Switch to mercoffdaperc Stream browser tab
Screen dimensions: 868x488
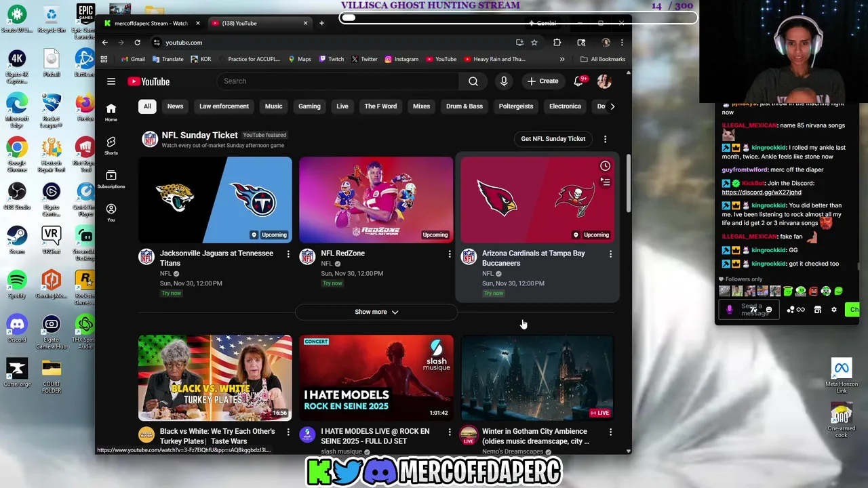coord(151,23)
